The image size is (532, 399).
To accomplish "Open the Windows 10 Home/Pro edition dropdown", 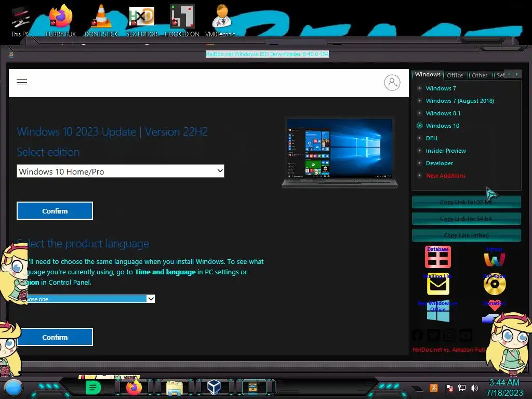I will tap(121, 171).
